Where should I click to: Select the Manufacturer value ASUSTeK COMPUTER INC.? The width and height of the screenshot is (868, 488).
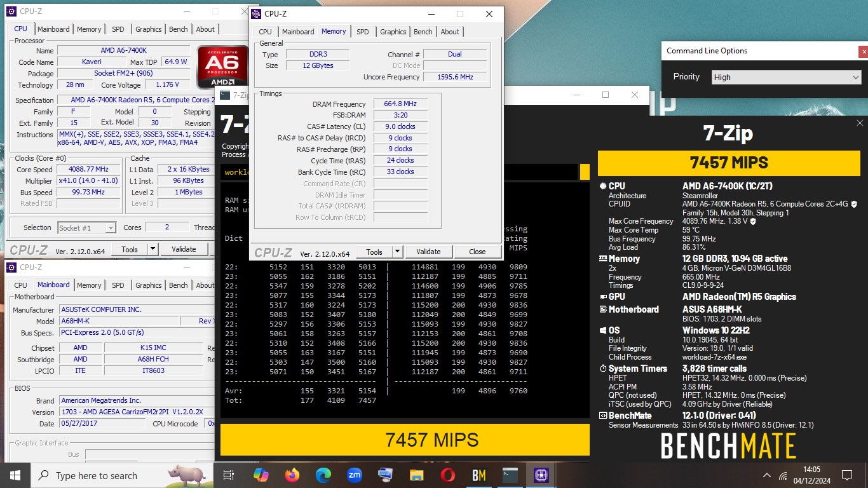point(137,309)
